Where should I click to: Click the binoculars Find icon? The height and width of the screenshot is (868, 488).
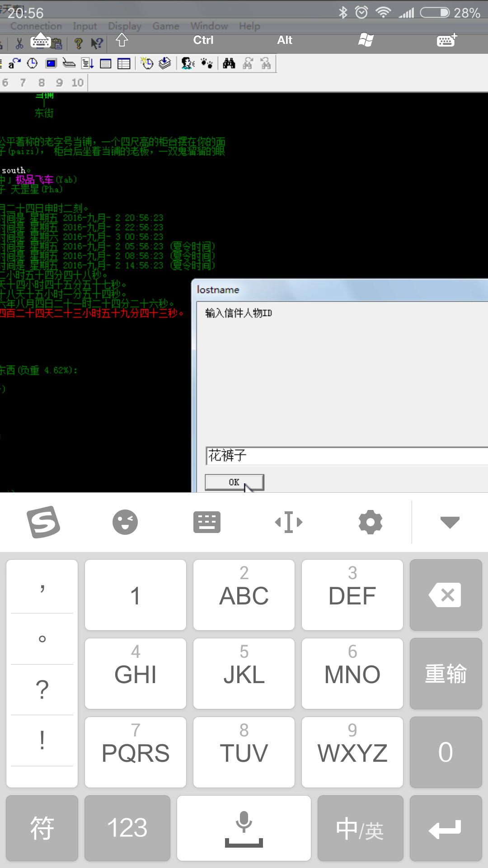[x=229, y=63]
